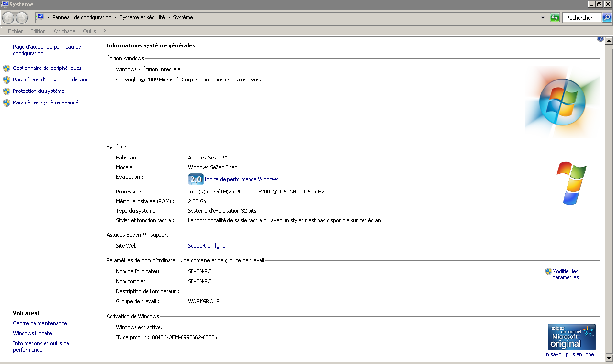
Task: Click the Système breadcrumb segment
Action: pyautogui.click(x=183, y=18)
